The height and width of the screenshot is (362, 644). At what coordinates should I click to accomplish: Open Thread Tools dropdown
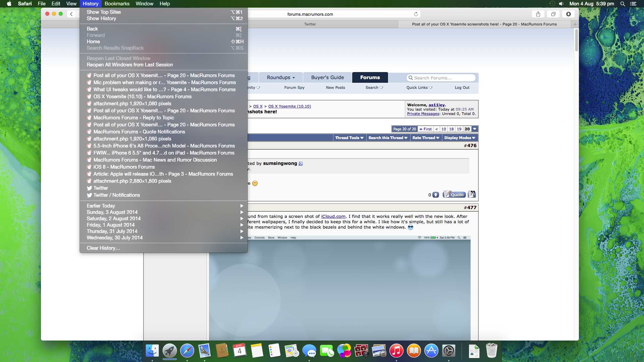point(349,138)
